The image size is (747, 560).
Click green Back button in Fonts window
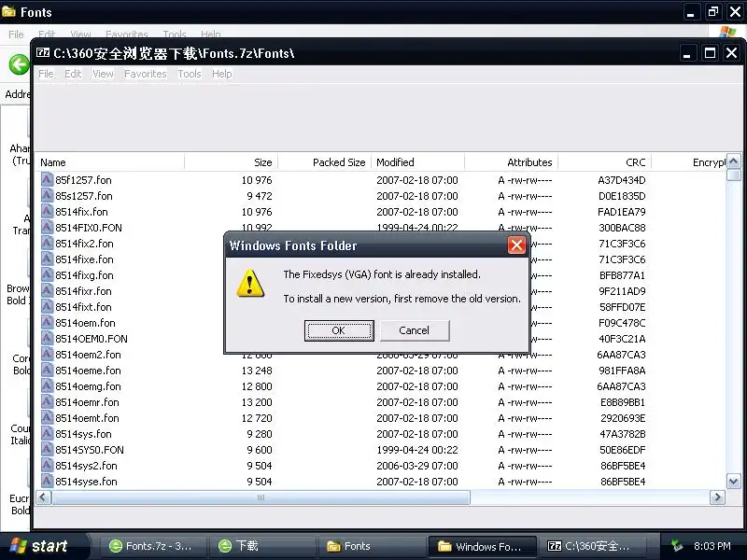pos(20,64)
